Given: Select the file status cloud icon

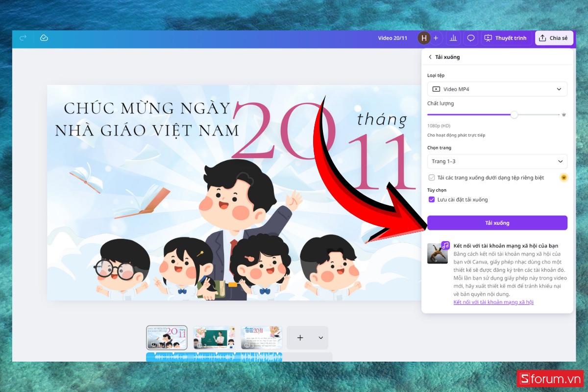Looking at the screenshot, I should pos(44,38).
